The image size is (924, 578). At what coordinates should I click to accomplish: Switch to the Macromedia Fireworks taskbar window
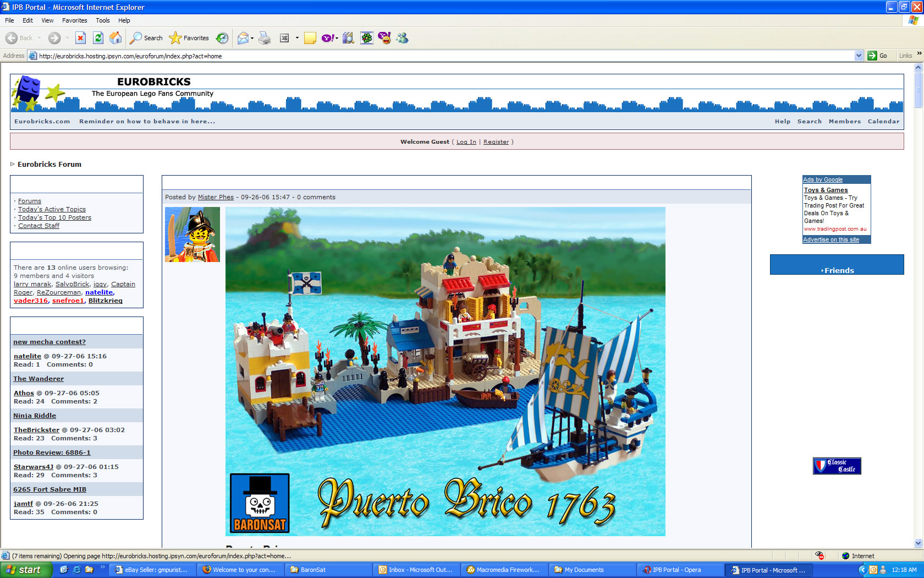503,570
